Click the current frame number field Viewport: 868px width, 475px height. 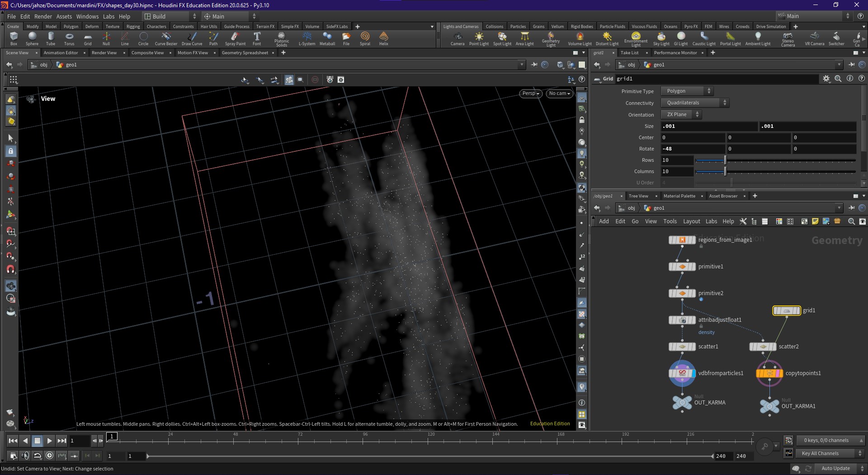click(x=80, y=441)
